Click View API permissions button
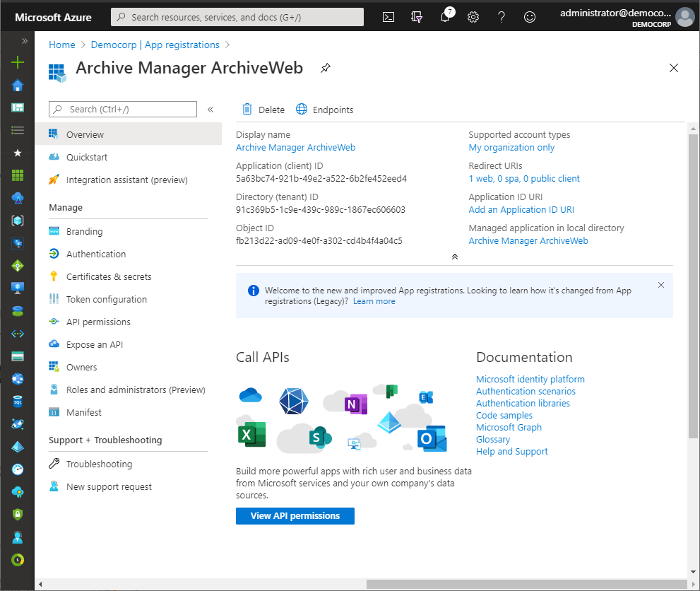This screenshot has width=700, height=591. click(x=295, y=516)
